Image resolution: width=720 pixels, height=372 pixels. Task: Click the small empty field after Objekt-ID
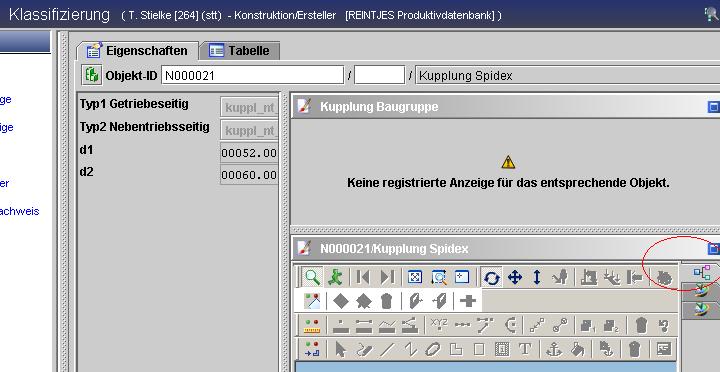pos(379,75)
